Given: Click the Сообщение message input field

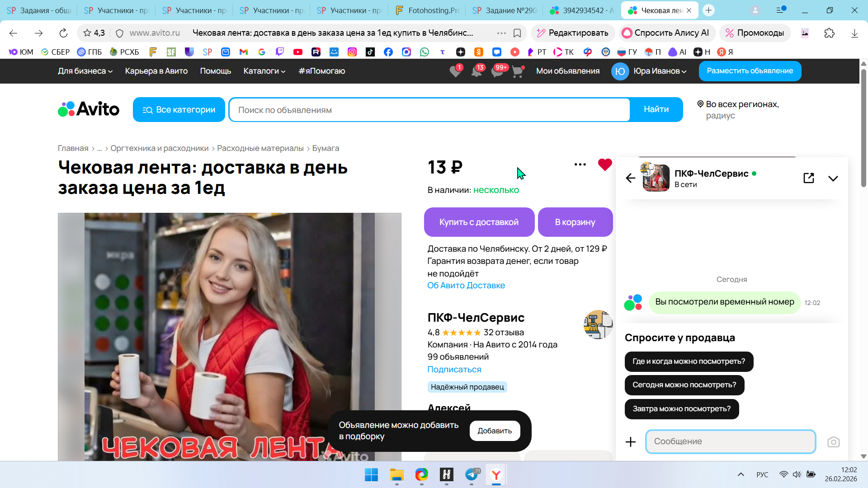Looking at the screenshot, I should [x=730, y=441].
